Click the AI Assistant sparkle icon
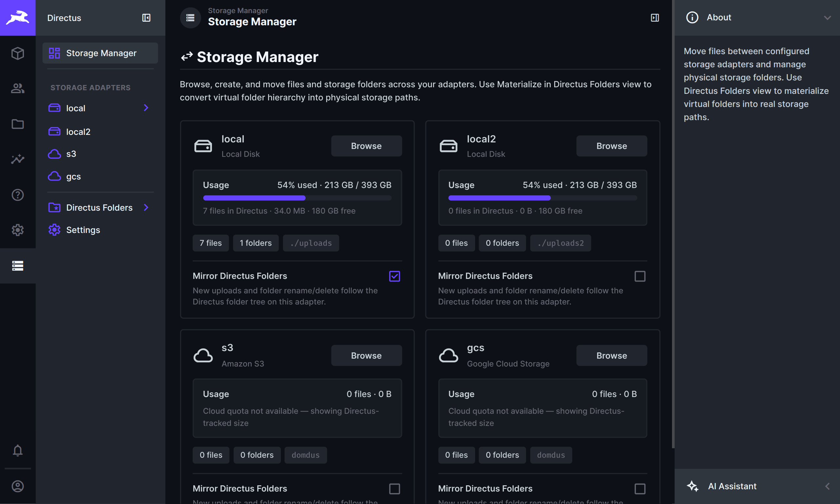This screenshot has width=840, height=504. [x=693, y=486]
